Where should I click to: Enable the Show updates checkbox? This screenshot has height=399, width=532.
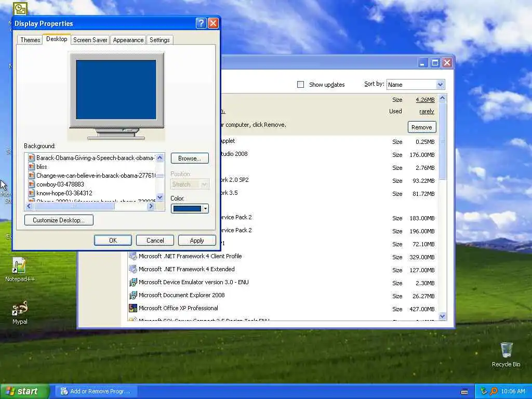point(301,85)
